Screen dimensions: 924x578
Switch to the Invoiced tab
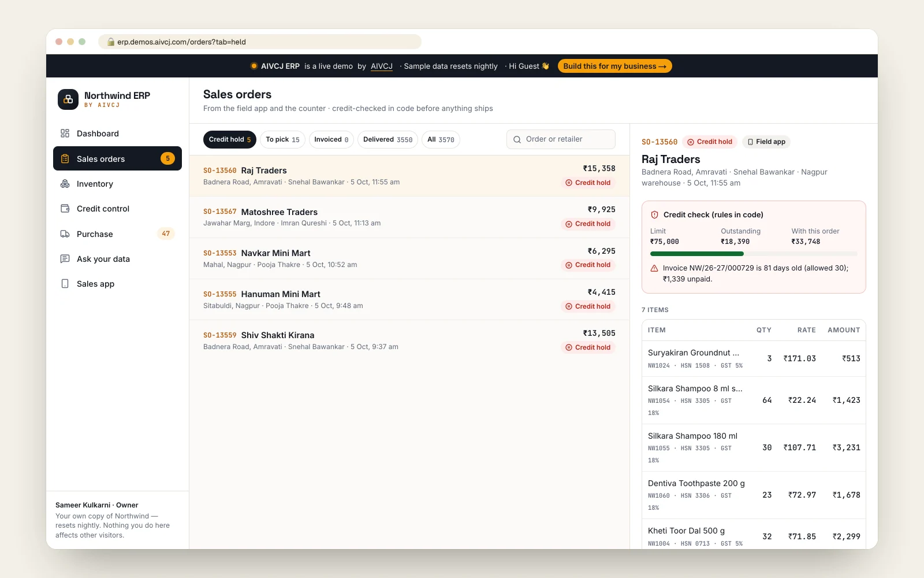[331, 139]
